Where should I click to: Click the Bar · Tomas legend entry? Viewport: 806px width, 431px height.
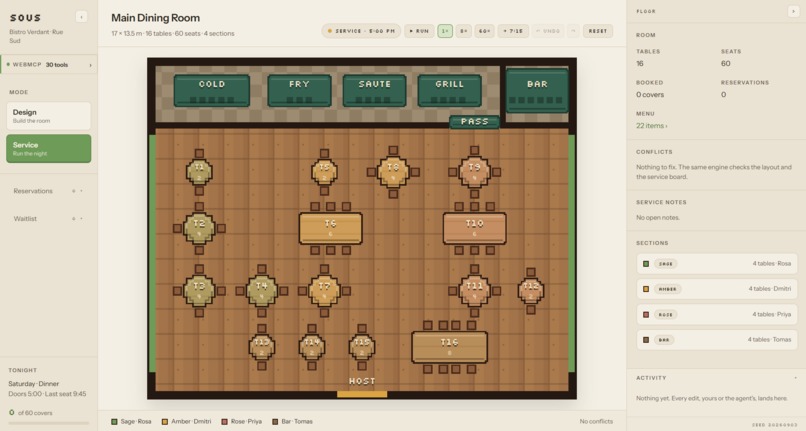pos(292,421)
